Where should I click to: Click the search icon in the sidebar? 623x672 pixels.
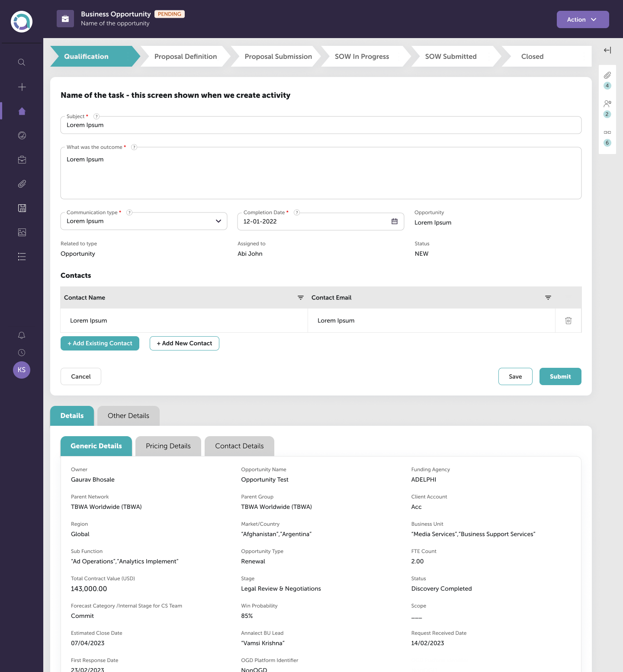(22, 62)
